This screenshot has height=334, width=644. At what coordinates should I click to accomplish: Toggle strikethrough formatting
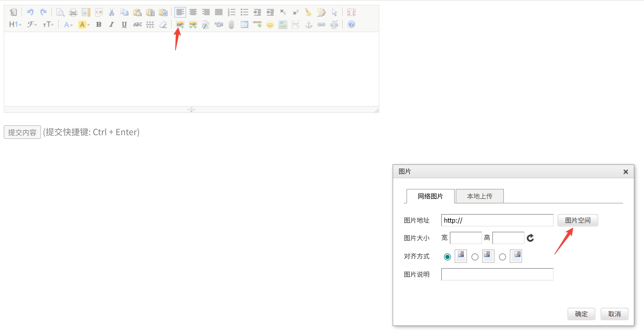click(137, 25)
